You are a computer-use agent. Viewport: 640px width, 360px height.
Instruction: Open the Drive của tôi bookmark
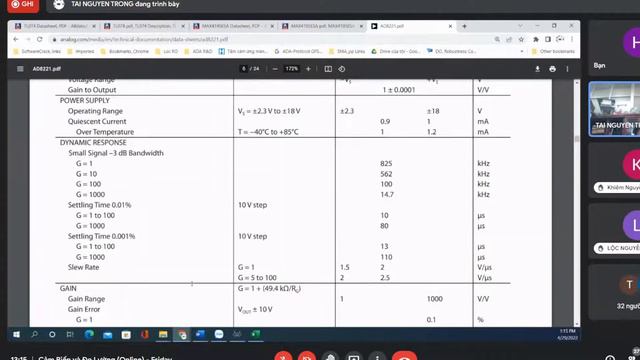point(396,51)
